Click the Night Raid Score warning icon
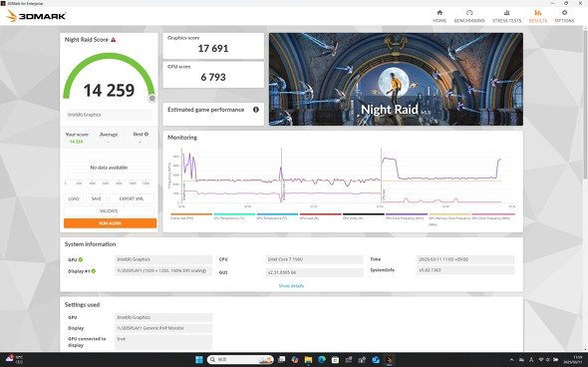 pos(114,40)
